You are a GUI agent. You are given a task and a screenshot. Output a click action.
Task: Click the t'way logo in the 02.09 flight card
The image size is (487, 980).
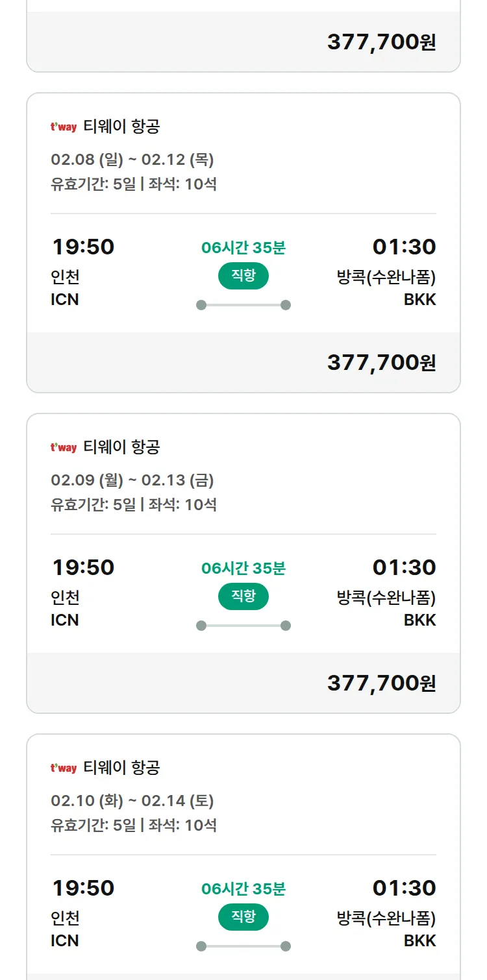pyautogui.click(x=64, y=448)
